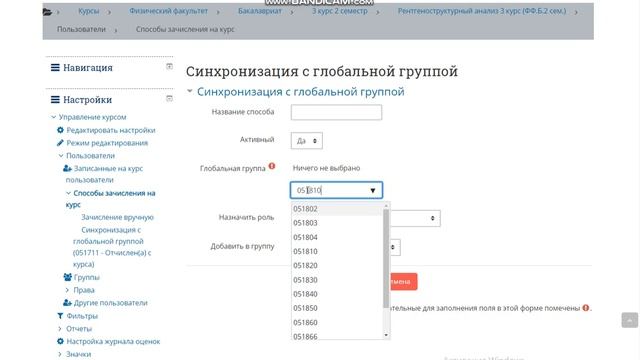Collapse Синхронизация с глобальной группой form section
Viewport: 640px width, 360px height.
tap(190, 91)
